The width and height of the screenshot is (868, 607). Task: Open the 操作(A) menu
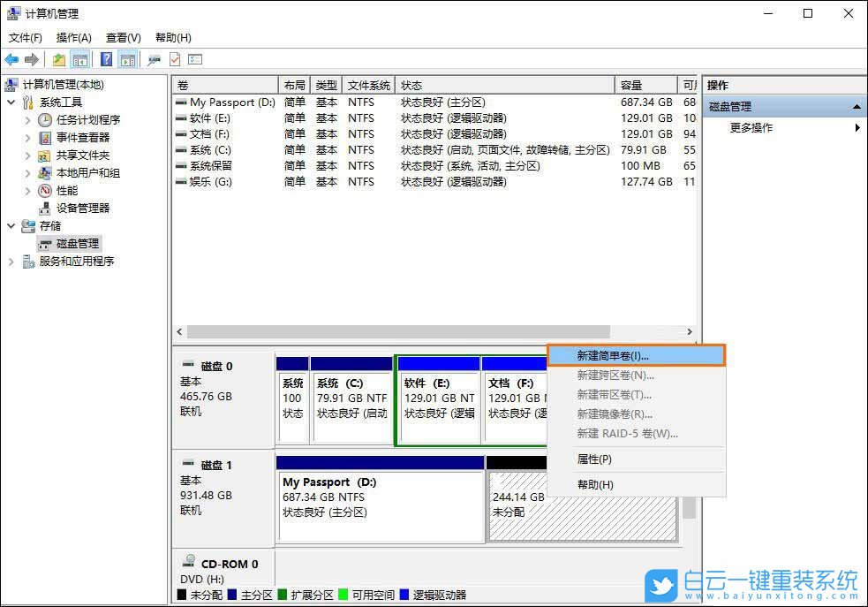click(72, 38)
